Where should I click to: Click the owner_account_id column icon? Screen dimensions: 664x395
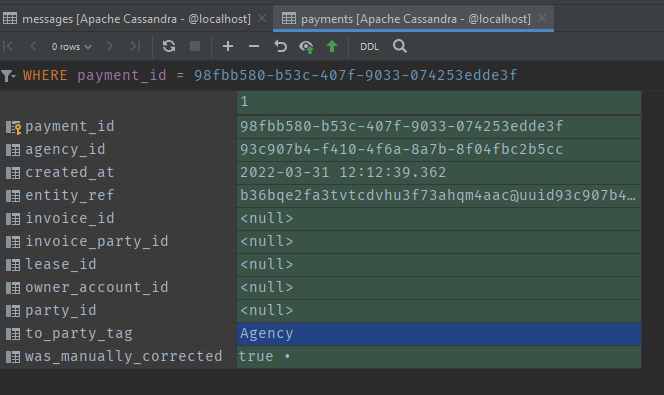pyautogui.click(x=13, y=288)
